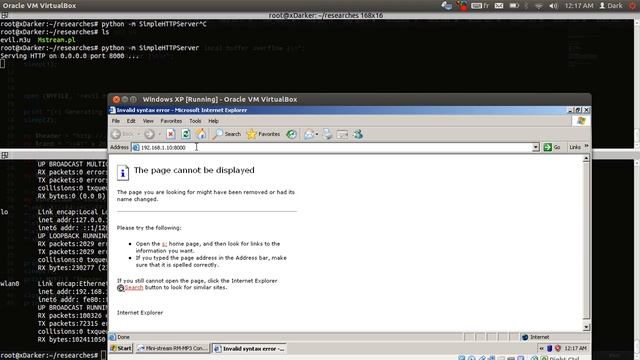Click Invalid syntax error taskbar button
The image size is (640, 360).
(249, 349)
